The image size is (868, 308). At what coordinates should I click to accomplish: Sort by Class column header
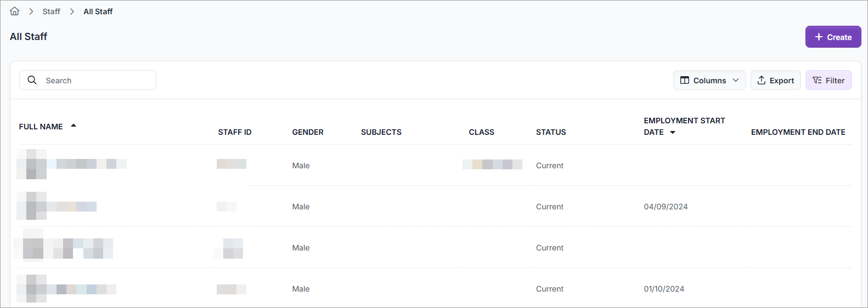(481, 132)
